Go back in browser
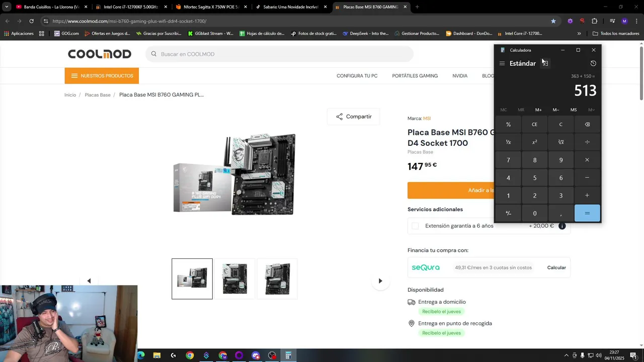Screen dimensions: 644x362 pyautogui.click(x=7, y=21)
